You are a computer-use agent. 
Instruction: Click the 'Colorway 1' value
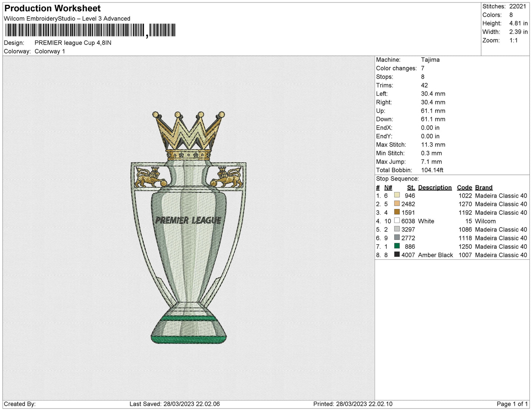pyautogui.click(x=50, y=52)
